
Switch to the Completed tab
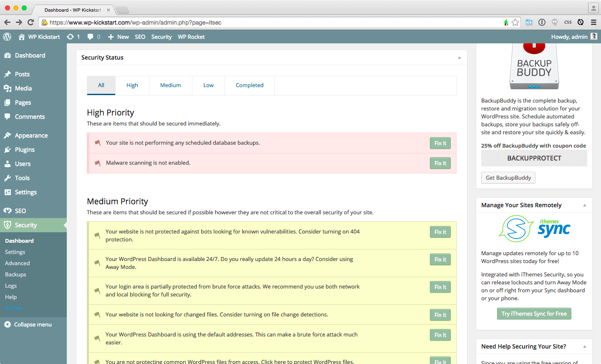point(250,85)
